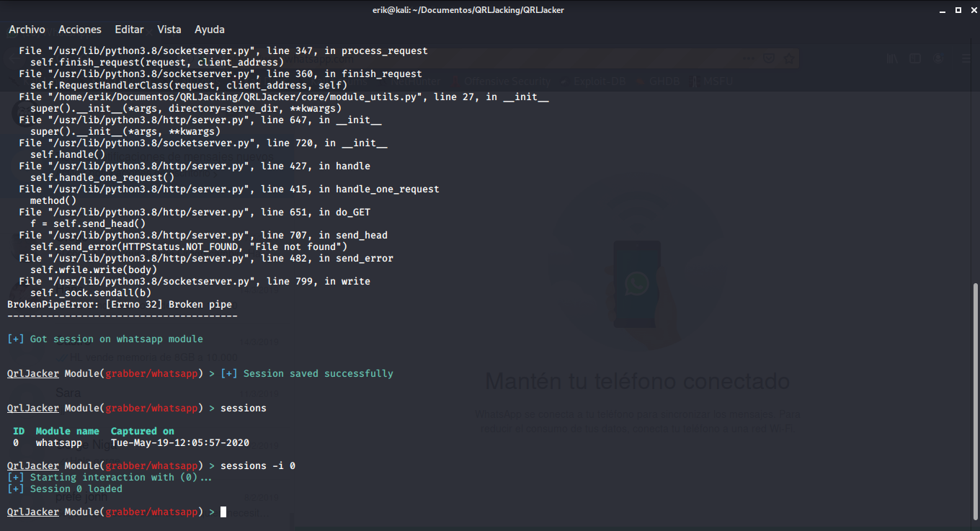Click the 'QrlJacker' name in the last prompt
The width and height of the screenshot is (980, 531).
(33, 512)
